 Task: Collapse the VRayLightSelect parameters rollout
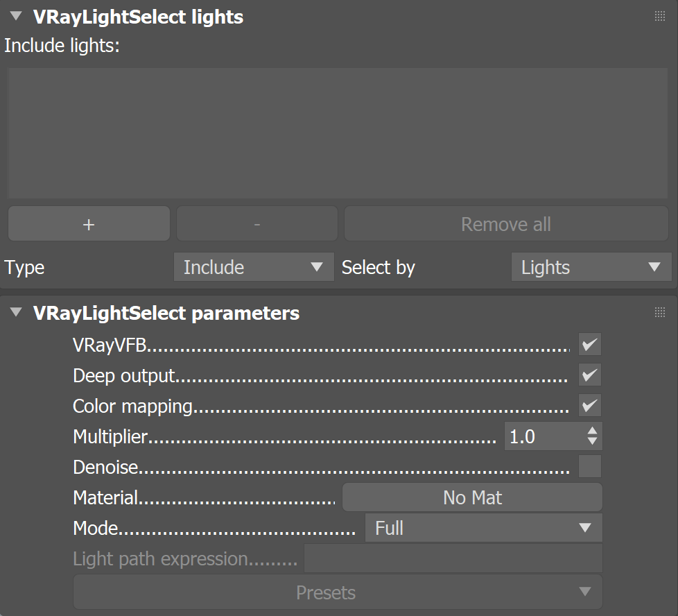[15, 312]
